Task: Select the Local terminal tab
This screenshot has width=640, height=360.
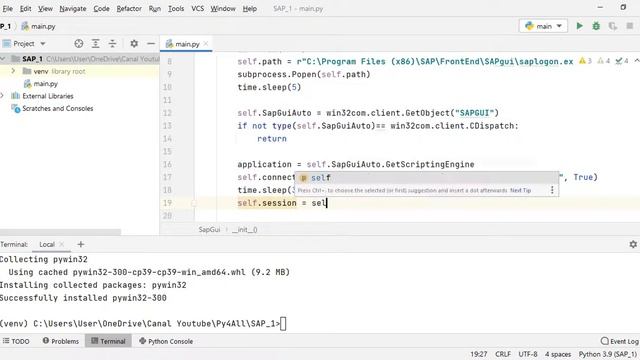Action: 47,244
